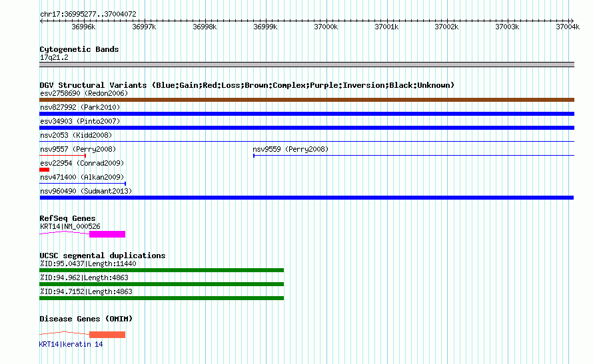
Task: Select the nsv9559 (Perry2008) blue line
Action: [x=414, y=156]
